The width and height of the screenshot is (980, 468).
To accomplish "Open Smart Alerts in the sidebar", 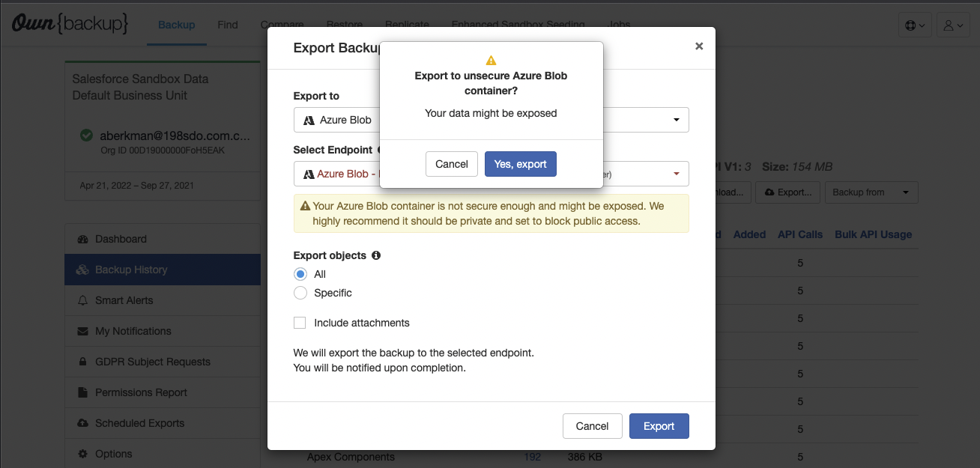I will [163, 300].
